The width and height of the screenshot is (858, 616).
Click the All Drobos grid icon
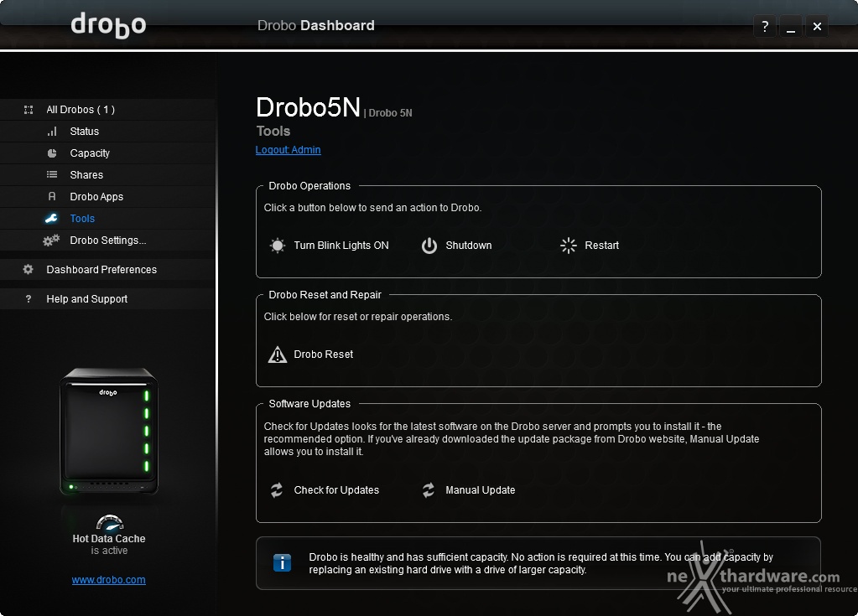click(29, 110)
